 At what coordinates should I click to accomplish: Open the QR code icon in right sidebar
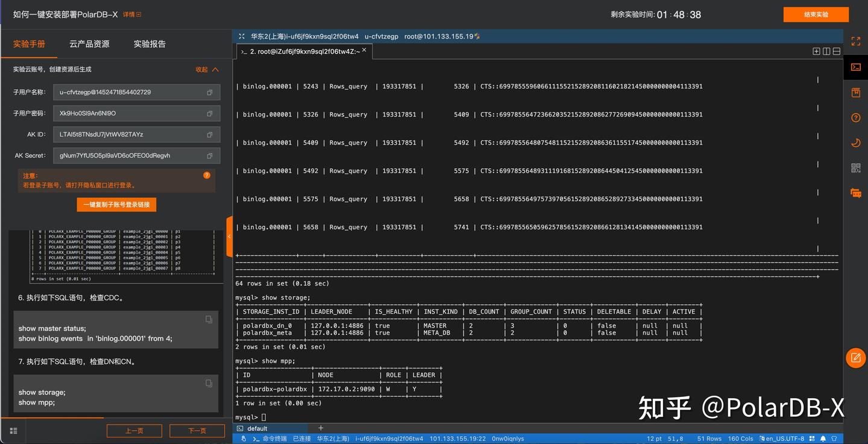point(855,168)
